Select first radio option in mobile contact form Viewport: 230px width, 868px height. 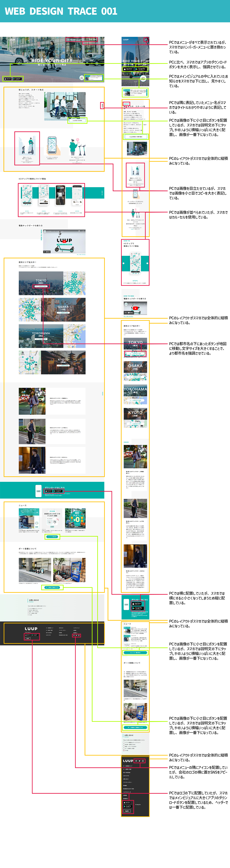tap(124, 742)
